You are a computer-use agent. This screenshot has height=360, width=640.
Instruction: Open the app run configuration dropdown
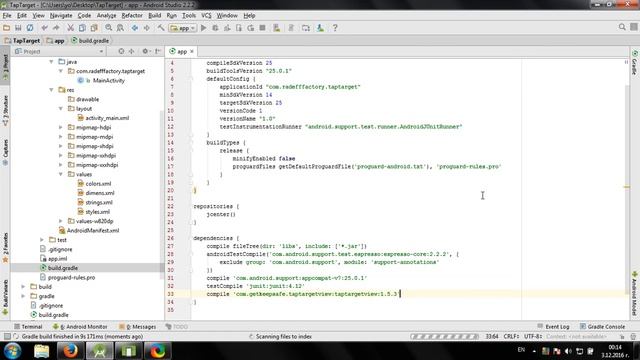(183, 28)
